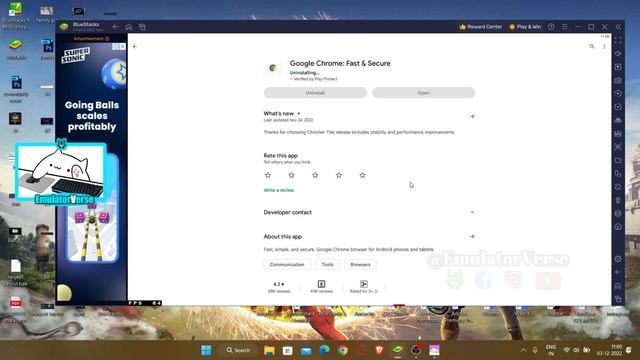The image size is (640, 360).
Task: Open What's new details arrow
Action: tap(472, 117)
